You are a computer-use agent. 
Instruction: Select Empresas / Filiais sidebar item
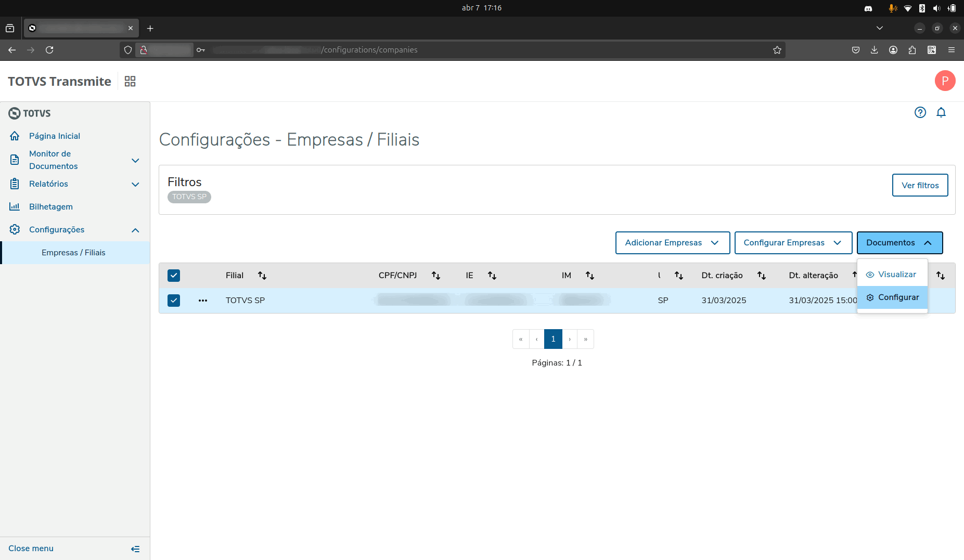(75, 253)
